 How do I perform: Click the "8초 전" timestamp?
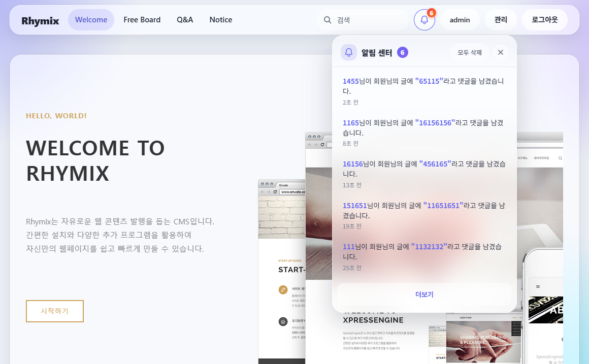[350, 144]
